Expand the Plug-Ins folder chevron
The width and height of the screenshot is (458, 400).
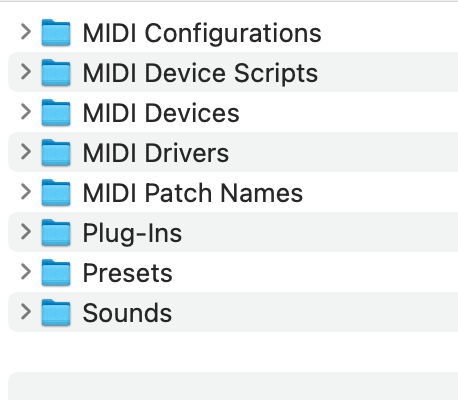[26, 232]
